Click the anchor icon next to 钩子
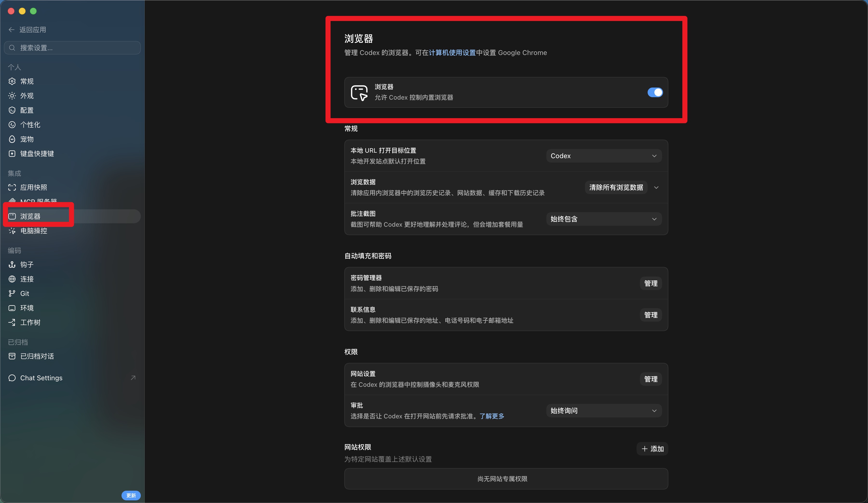 pos(12,265)
